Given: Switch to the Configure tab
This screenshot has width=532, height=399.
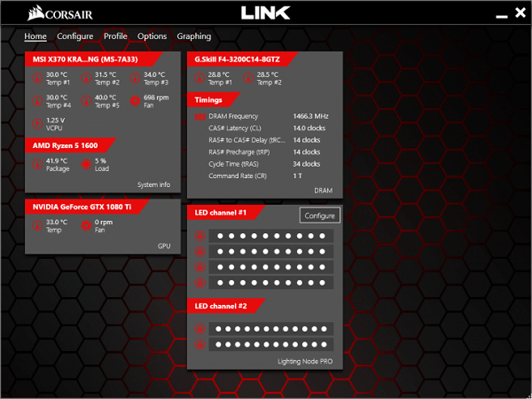Looking at the screenshot, I should tap(75, 36).
